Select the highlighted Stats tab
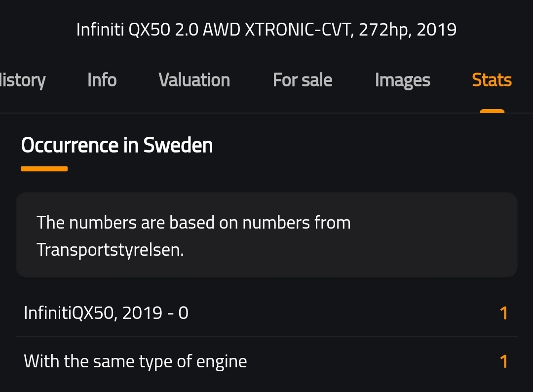The width and height of the screenshot is (533, 392). (x=492, y=80)
